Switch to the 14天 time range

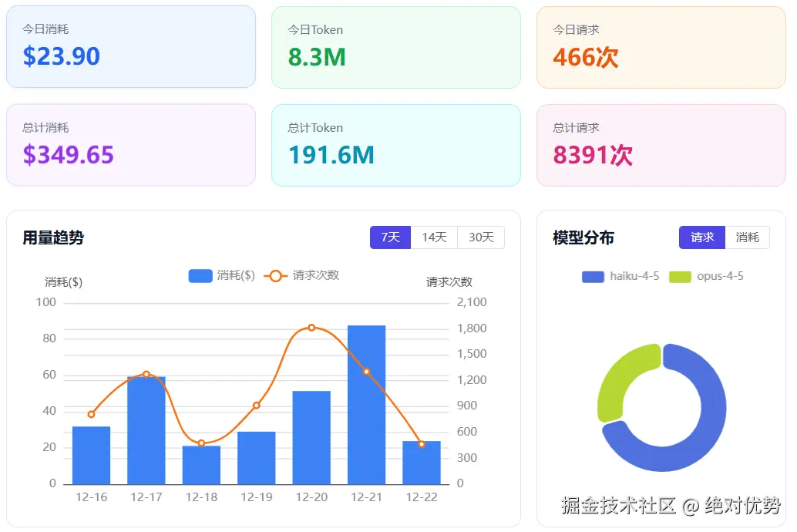[435, 237]
